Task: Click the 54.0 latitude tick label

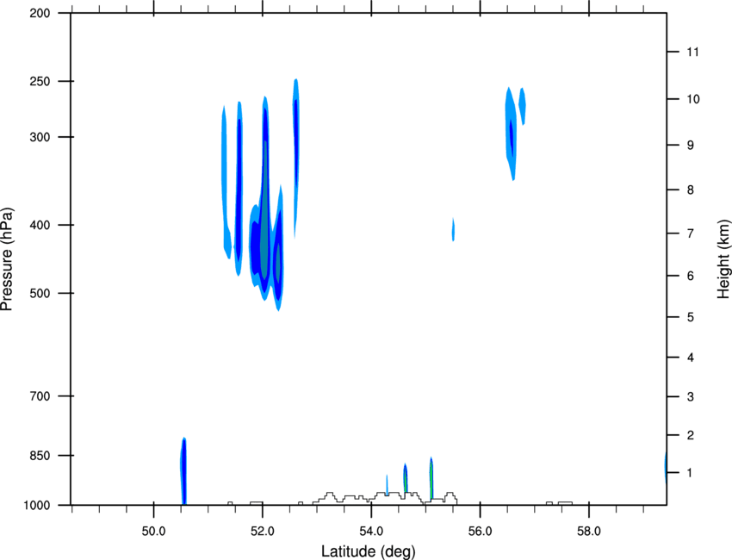Action: pyautogui.click(x=372, y=532)
